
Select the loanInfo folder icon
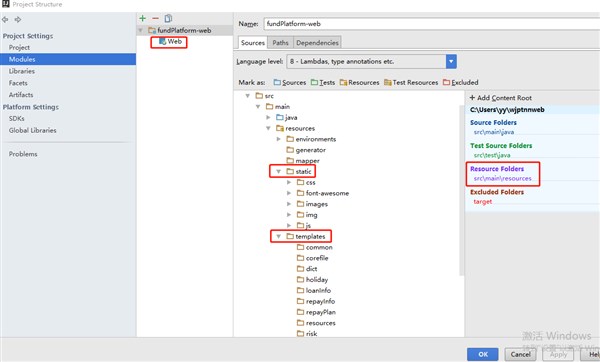300,290
